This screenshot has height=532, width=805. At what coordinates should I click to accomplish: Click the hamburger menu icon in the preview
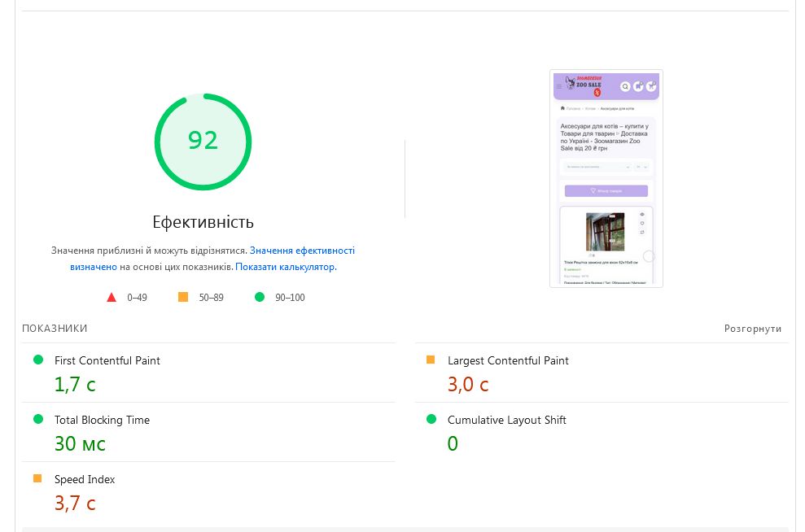(559, 86)
